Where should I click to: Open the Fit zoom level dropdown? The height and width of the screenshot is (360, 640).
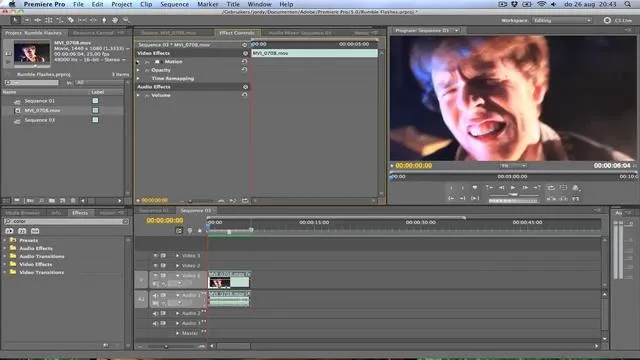tap(513, 166)
